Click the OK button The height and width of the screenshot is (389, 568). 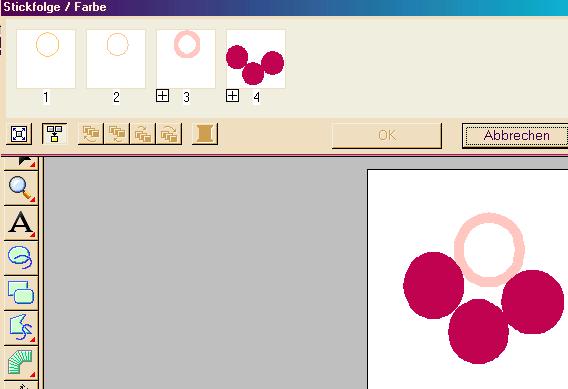click(387, 135)
